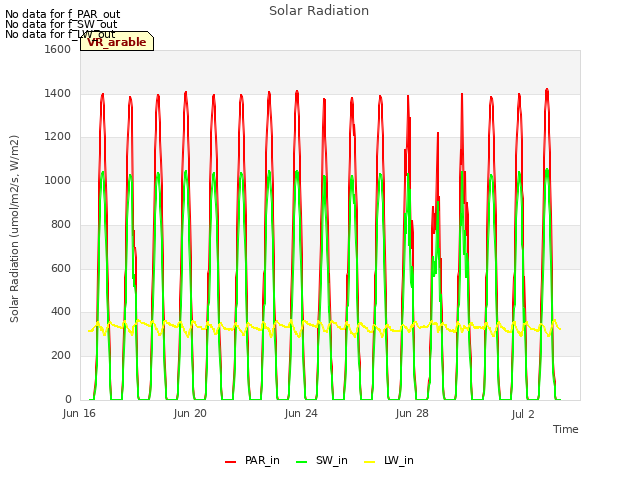This screenshot has height=480, width=640.
Task: Click the Time x-axis label
Action: pyautogui.click(x=565, y=429)
